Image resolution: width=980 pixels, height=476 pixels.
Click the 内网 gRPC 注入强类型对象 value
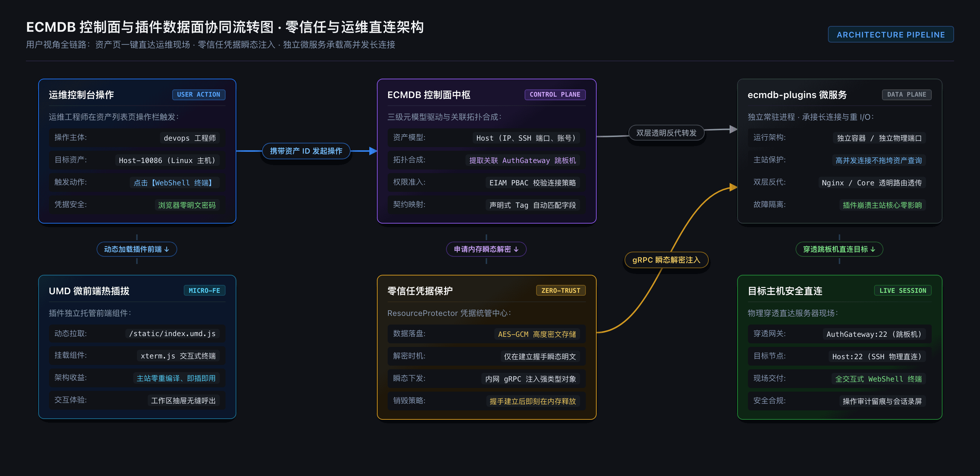[531, 379]
